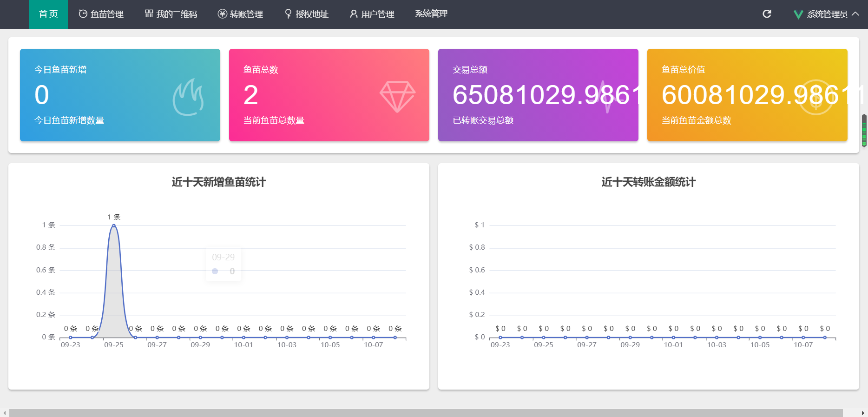The width and height of the screenshot is (868, 417).
Task: Click the pulse icon on 交易总额 card
Action: [606, 97]
